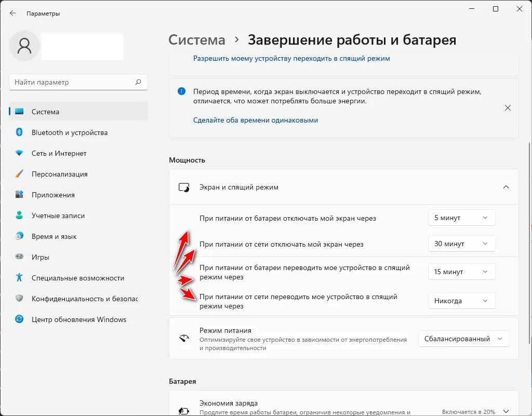532x416 pixels.
Task: Click the Система monitor icon in sidebar
Action: click(x=19, y=112)
